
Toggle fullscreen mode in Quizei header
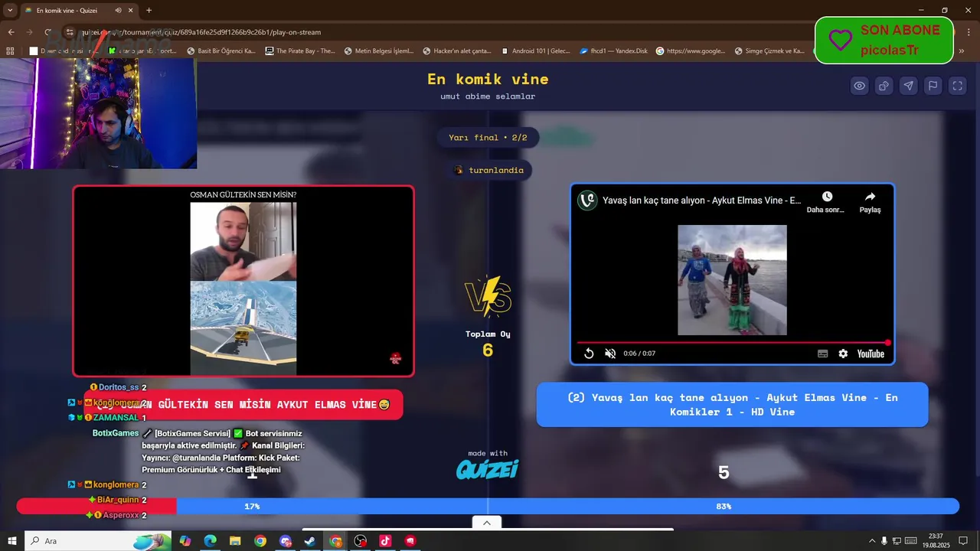click(x=957, y=86)
